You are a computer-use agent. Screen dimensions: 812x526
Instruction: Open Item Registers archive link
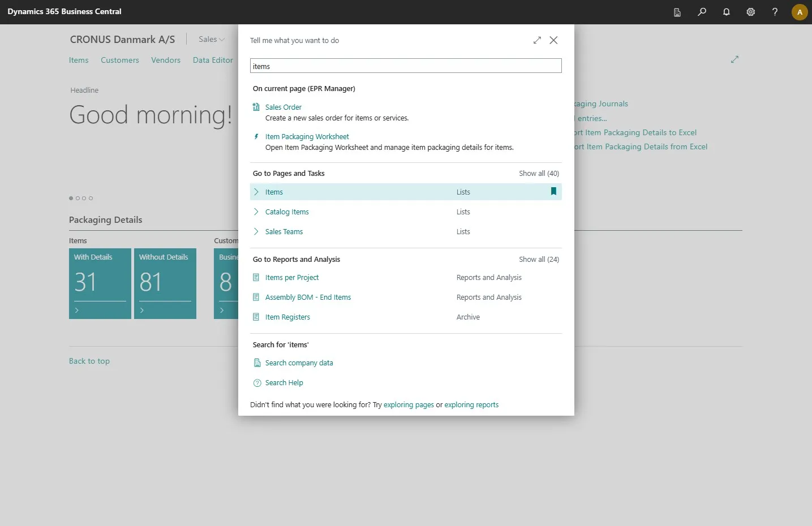tap(287, 317)
